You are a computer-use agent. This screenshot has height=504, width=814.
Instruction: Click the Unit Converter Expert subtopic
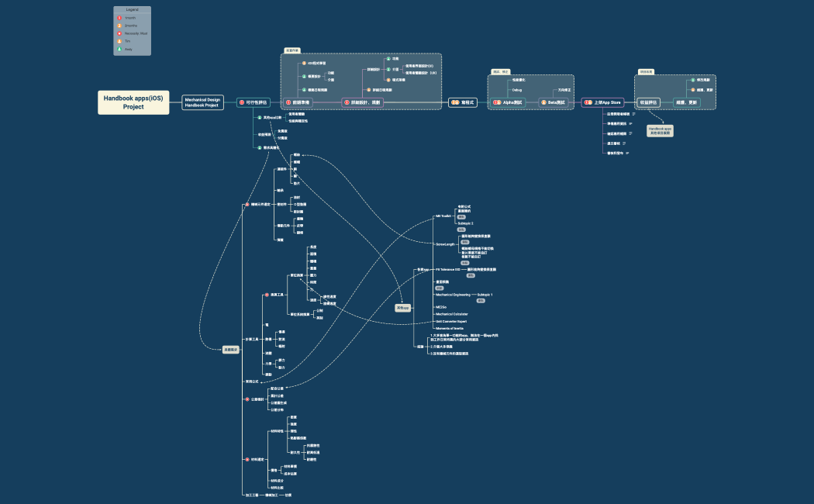pos(451,321)
